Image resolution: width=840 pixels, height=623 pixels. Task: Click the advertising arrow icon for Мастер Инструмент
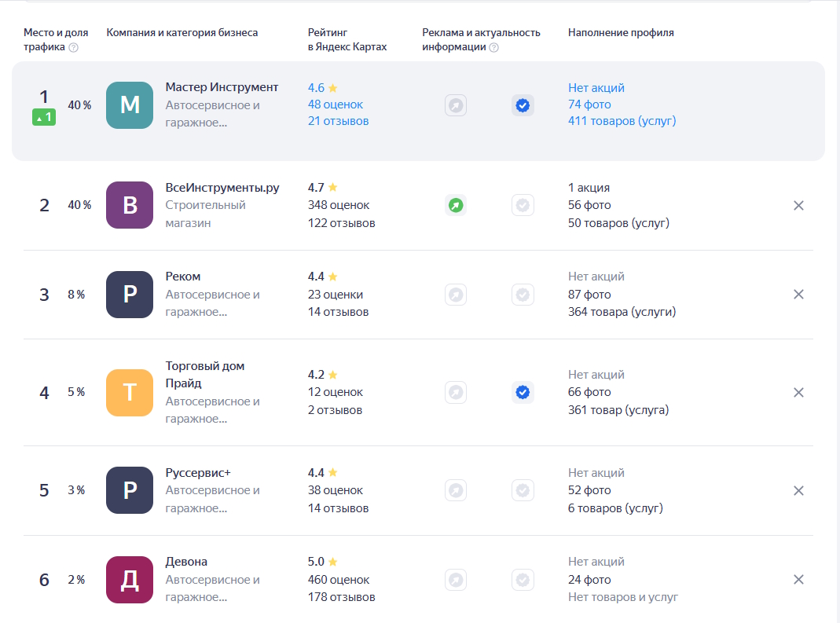pos(456,105)
